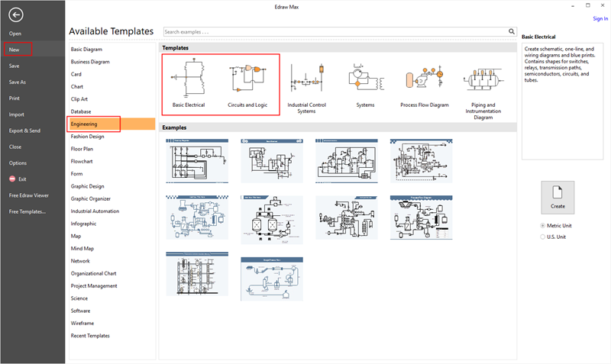Select Card category
Viewport: 611px width, 364px height.
tap(76, 74)
